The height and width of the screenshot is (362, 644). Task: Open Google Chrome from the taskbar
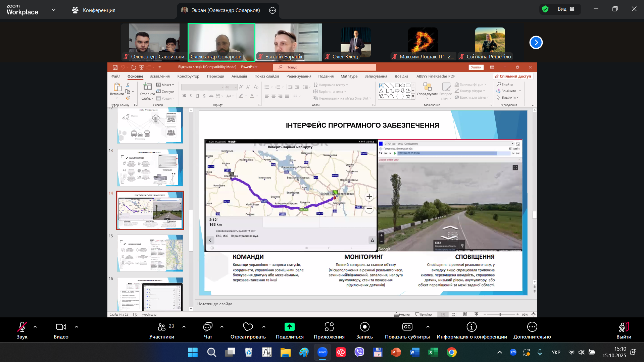(451, 352)
